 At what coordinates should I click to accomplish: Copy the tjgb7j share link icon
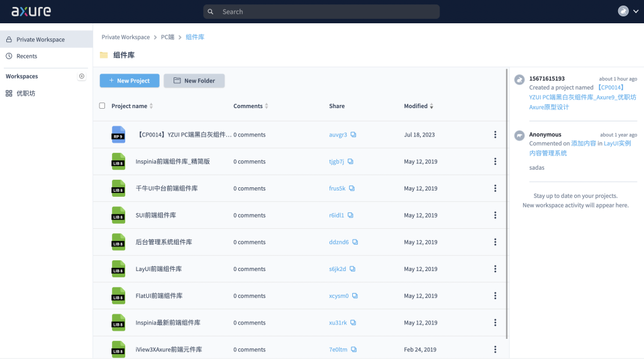350,162
